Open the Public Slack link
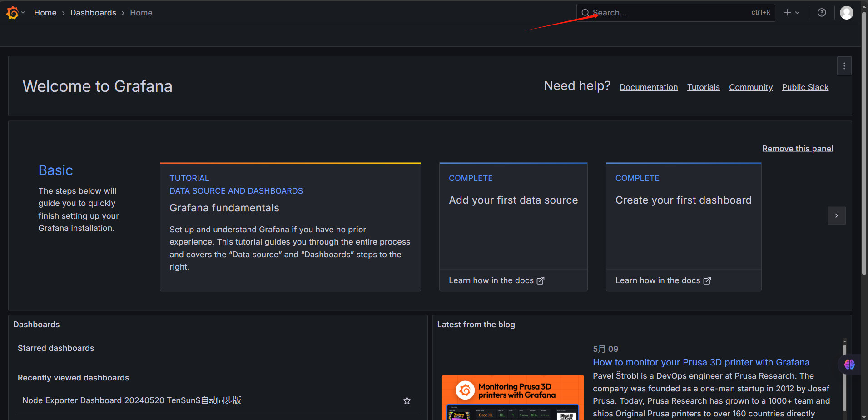 coord(805,87)
